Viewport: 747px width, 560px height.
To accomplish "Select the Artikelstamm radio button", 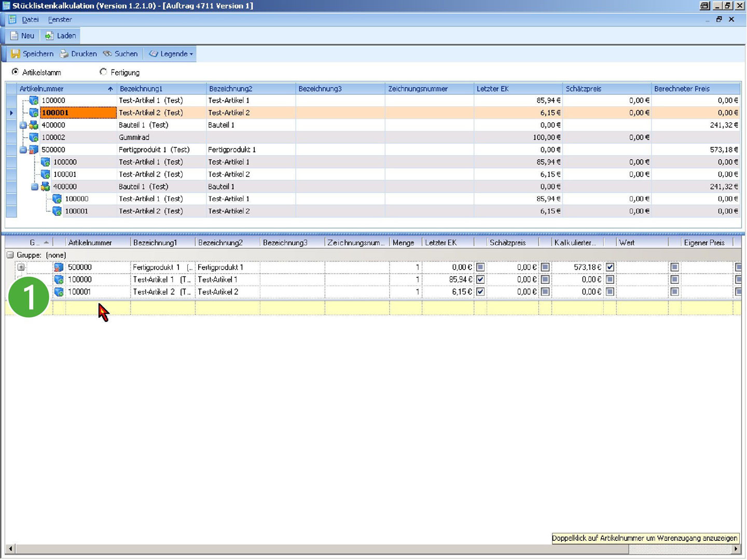I will pyautogui.click(x=15, y=72).
